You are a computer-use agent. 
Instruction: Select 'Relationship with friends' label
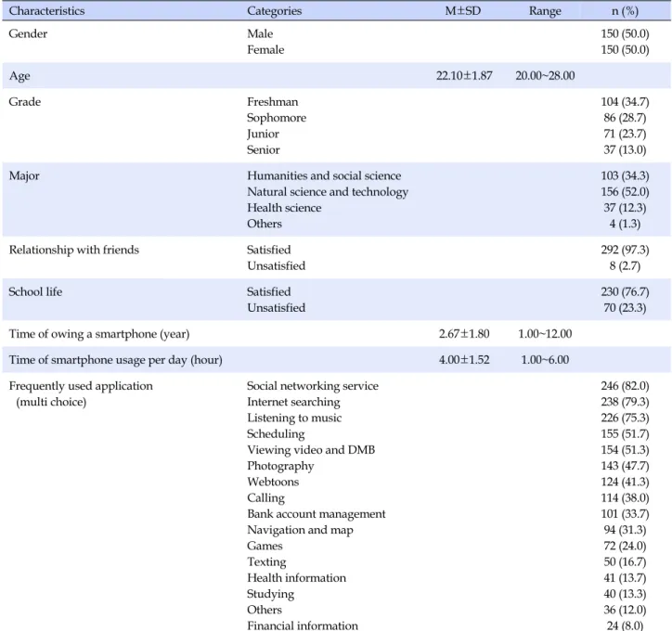pos(73,251)
